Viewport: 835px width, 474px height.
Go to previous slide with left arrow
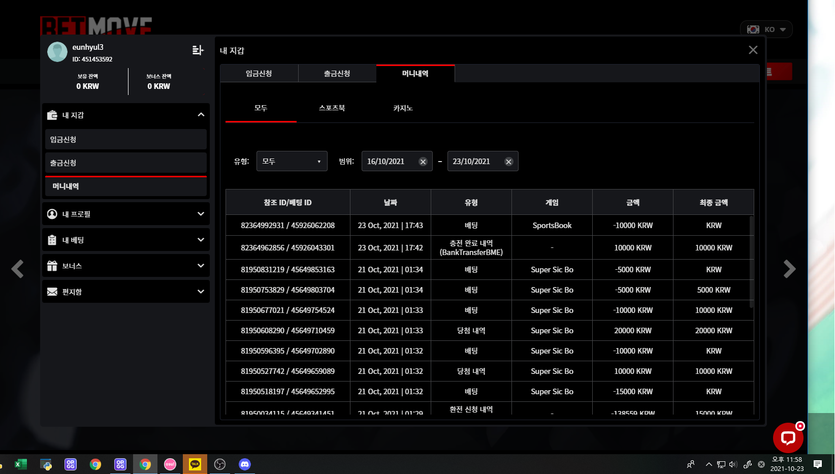point(18,269)
